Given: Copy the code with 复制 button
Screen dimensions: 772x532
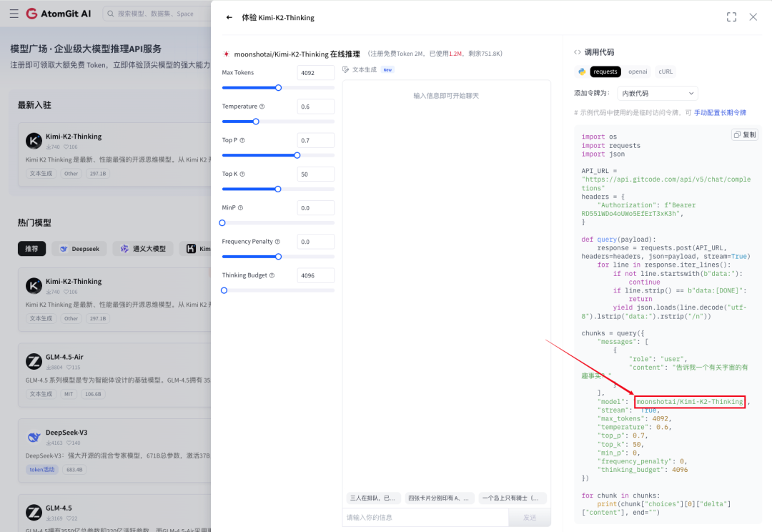Looking at the screenshot, I should point(744,135).
